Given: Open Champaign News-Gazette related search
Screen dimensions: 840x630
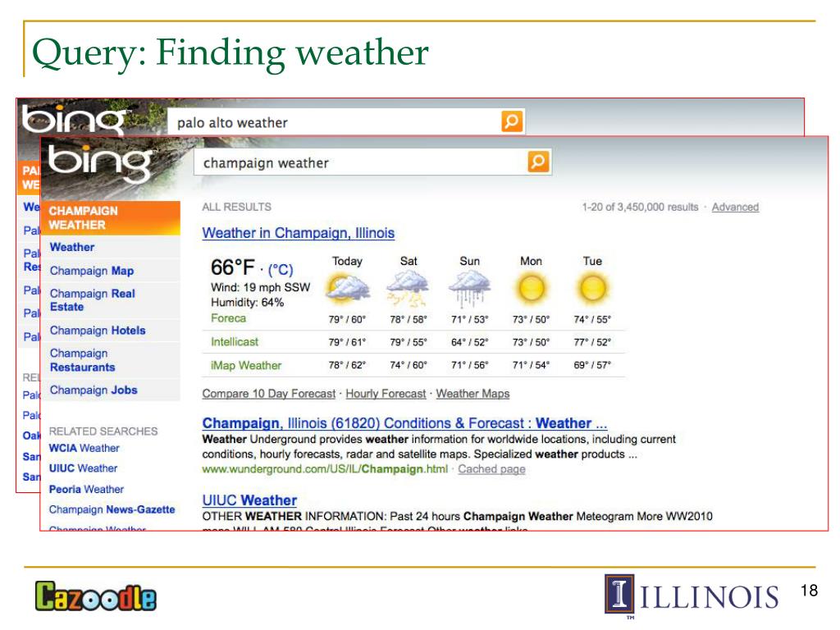Looking at the screenshot, I should (x=112, y=509).
